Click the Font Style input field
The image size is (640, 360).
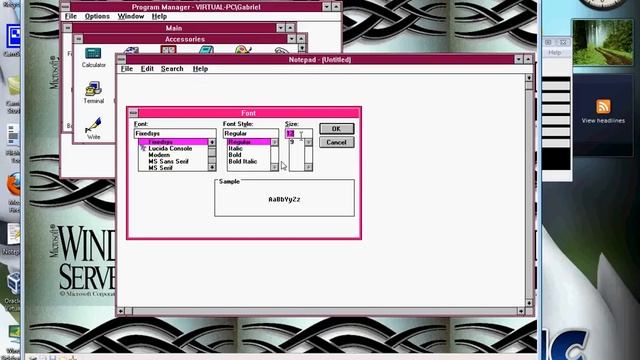pyautogui.click(x=251, y=133)
